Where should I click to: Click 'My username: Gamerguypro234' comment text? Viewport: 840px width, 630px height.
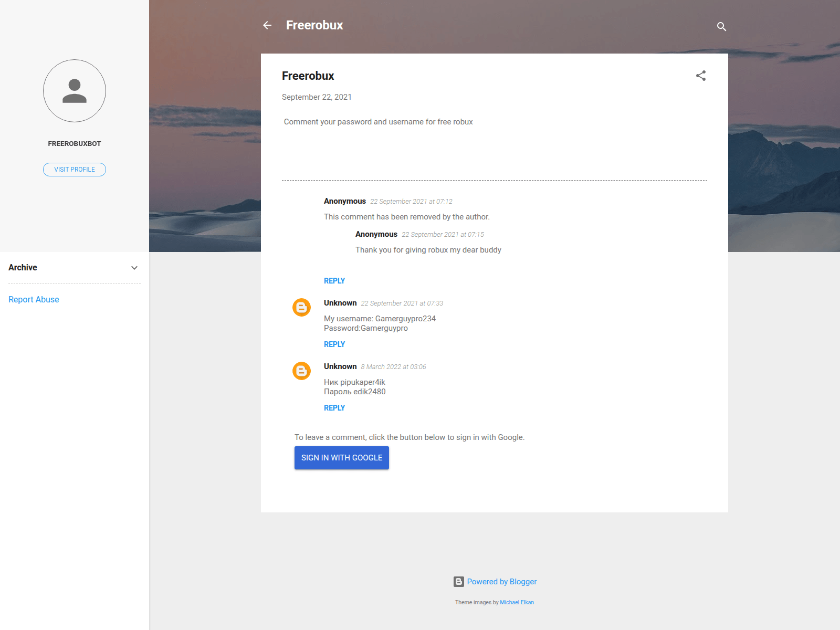coord(380,319)
